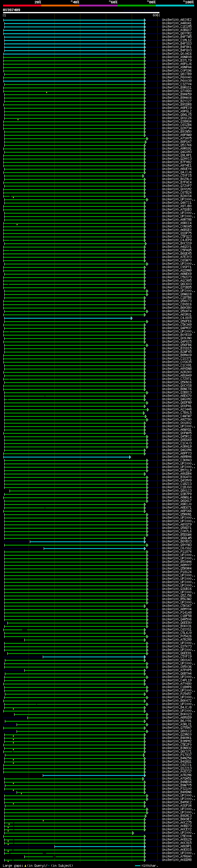Viewport: 197px width, 868px height.
Task: Select the UniRef100_A9NR08 label
Action: coord(176,57)
